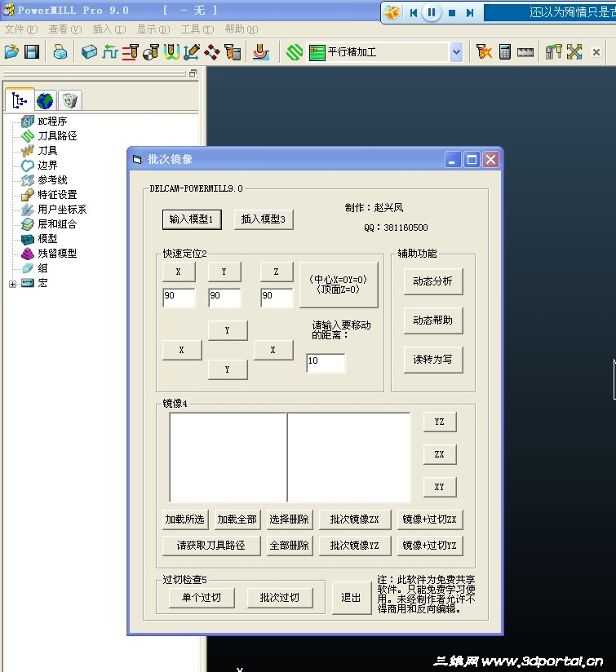Click the ZX mirror plane button
Viewport: 616px width, 672px height.
click(x=440, y=454)
